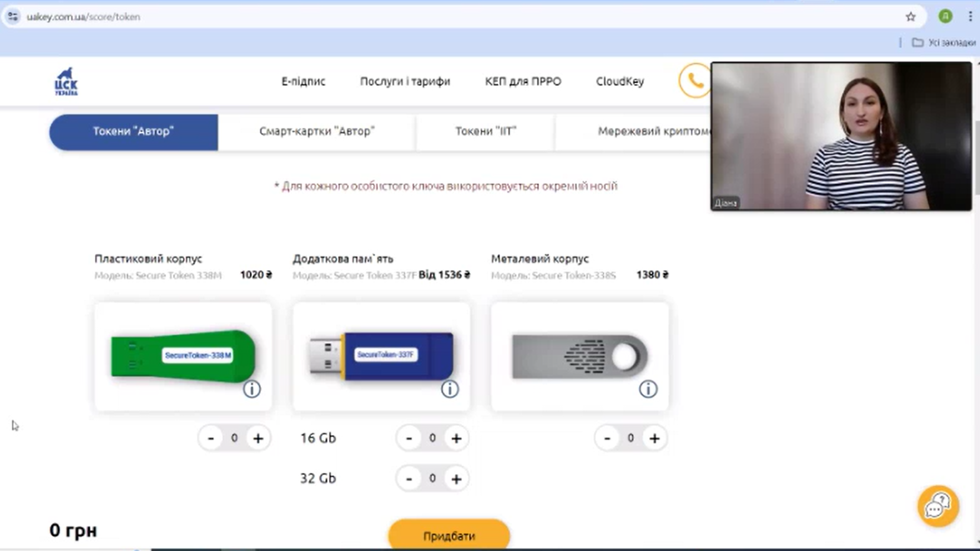
Task: Open the support chat bubble icon
Action: tap(938, 506)
